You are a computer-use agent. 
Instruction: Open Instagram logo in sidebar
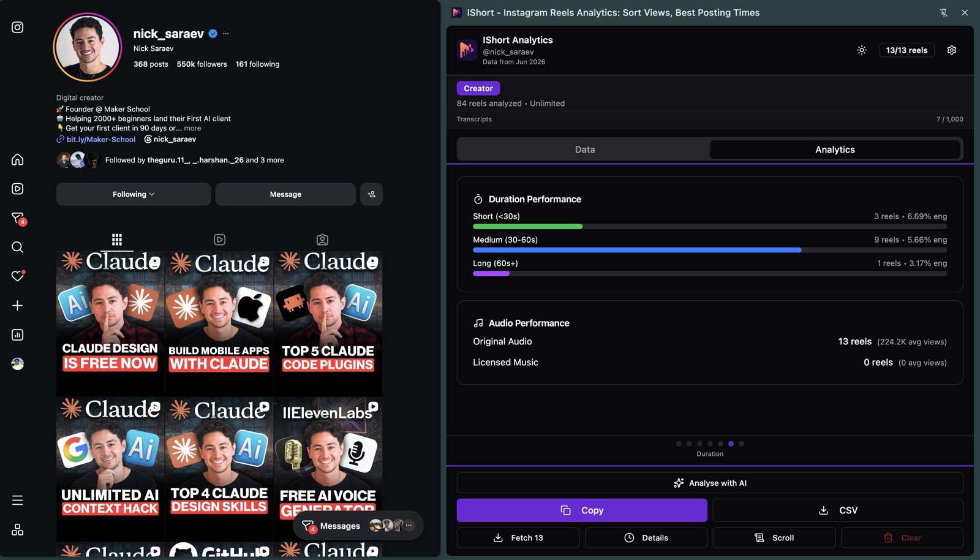click(17, 27)
